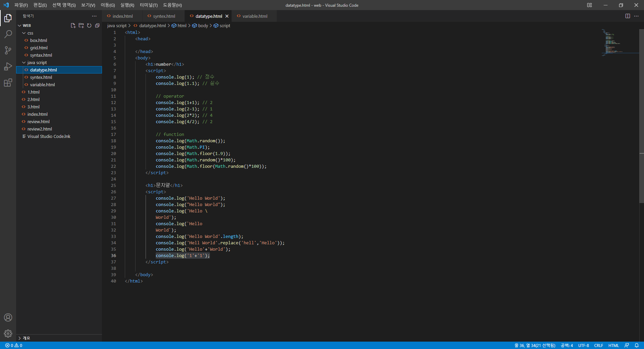Create a new folder in WEB

(x=81, y=26)
